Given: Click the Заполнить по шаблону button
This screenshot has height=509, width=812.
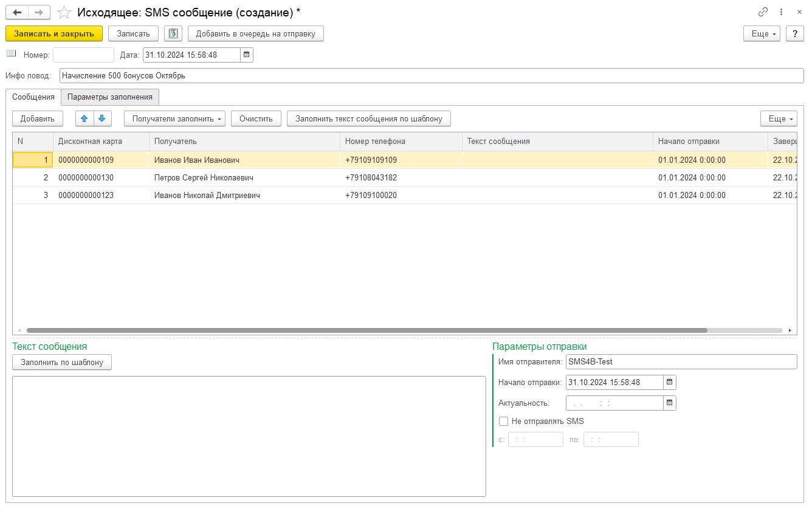Looking at the screenshot, I should pos(62,363).
